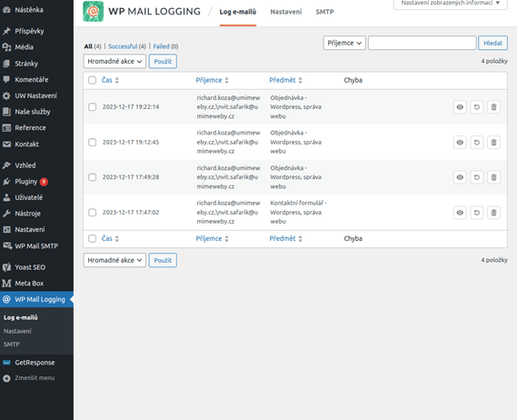Open bottom Hromadné akce bulk dropdown
The width and height of the screenshot is (517, 420).
[114, 260]
